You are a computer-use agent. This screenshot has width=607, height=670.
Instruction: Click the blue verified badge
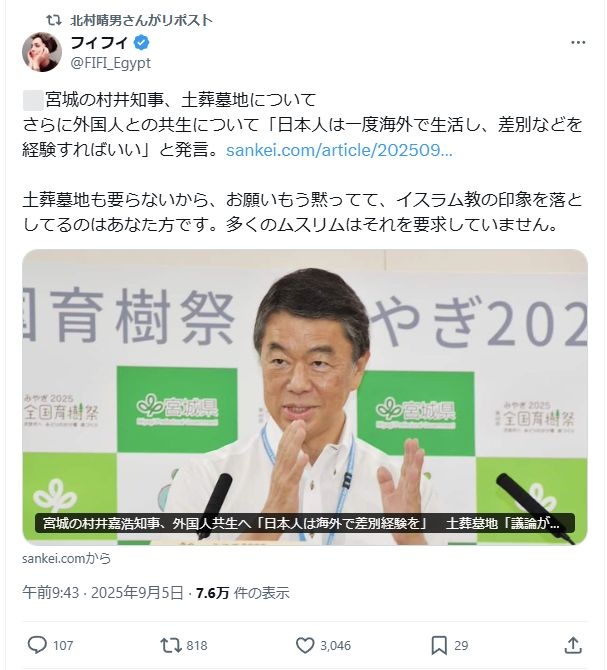(141, 43)
